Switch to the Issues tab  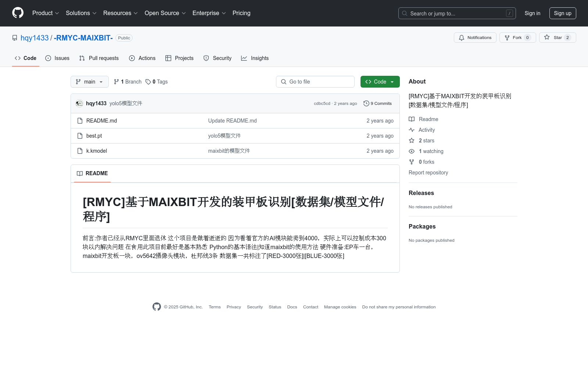[x=57, y=58]
